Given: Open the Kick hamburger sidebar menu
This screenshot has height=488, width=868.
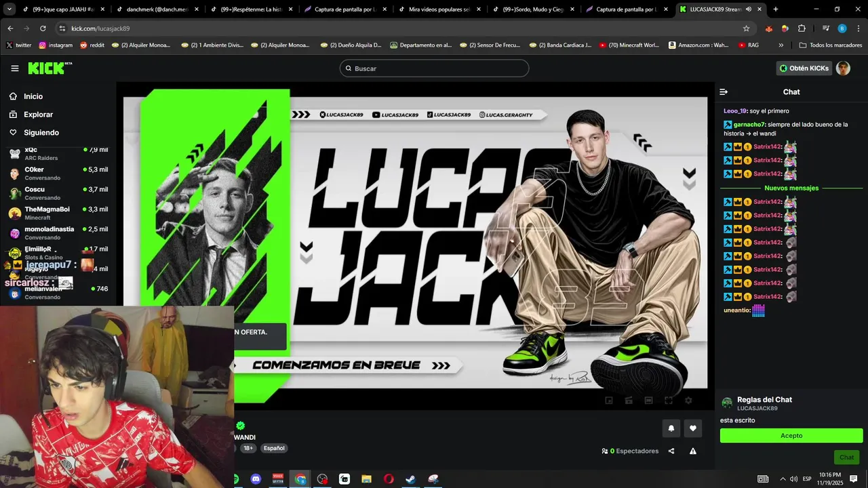Looking at the screenshot, I should click(15, 68).
